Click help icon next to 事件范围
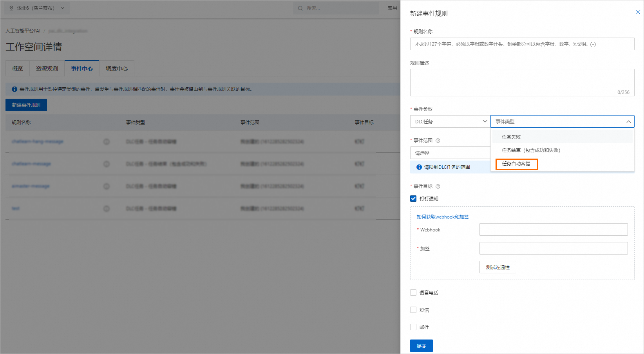 (x=438, y=141)
